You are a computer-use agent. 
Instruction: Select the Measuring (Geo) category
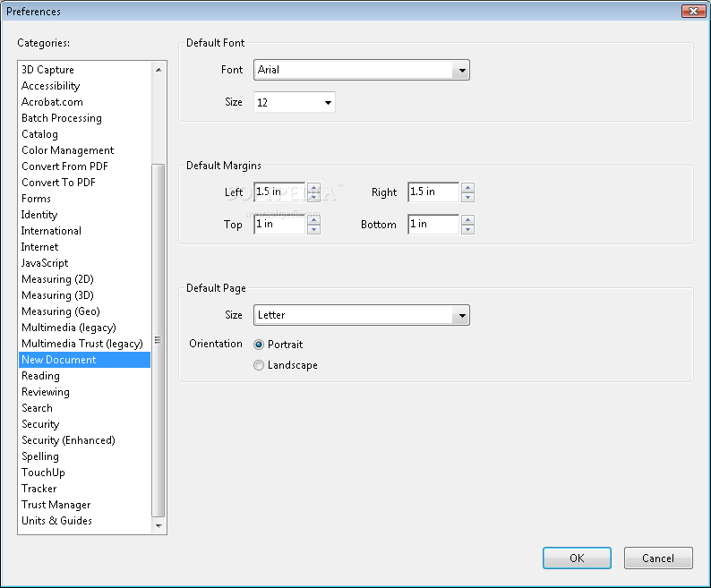coord(84,311)
